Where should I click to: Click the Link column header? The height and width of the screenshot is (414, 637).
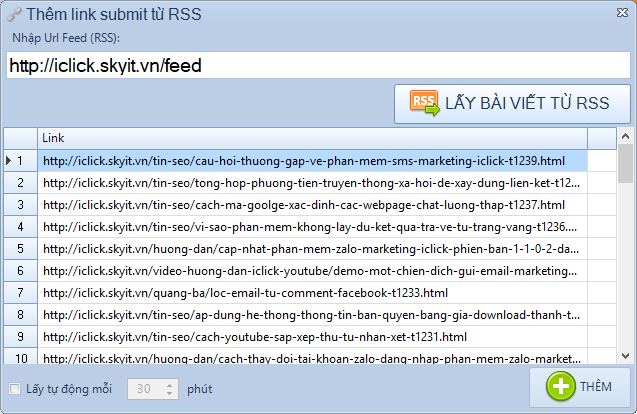point(312,138)
